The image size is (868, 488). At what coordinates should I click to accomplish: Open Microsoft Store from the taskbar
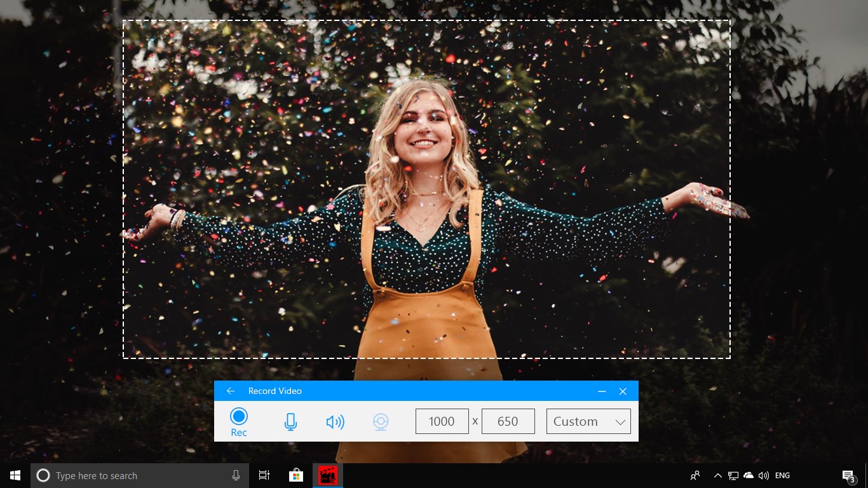(296, 475)
